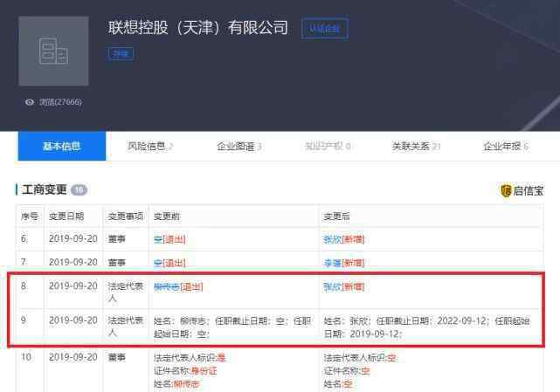Go to the 关联关系 tab
This screenshot has height=392, width=560.
point(416,146)
